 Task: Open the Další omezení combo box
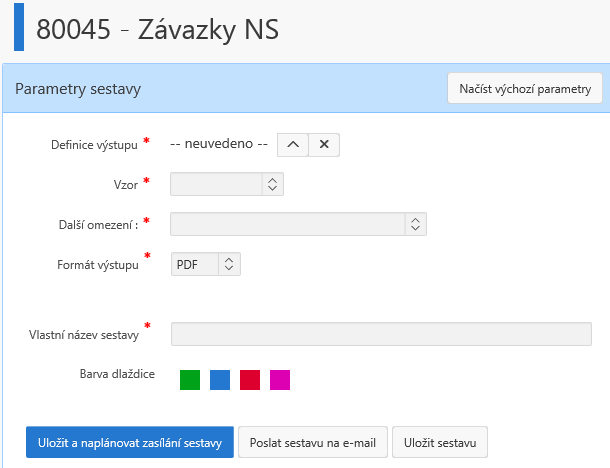tap(298, 224)
